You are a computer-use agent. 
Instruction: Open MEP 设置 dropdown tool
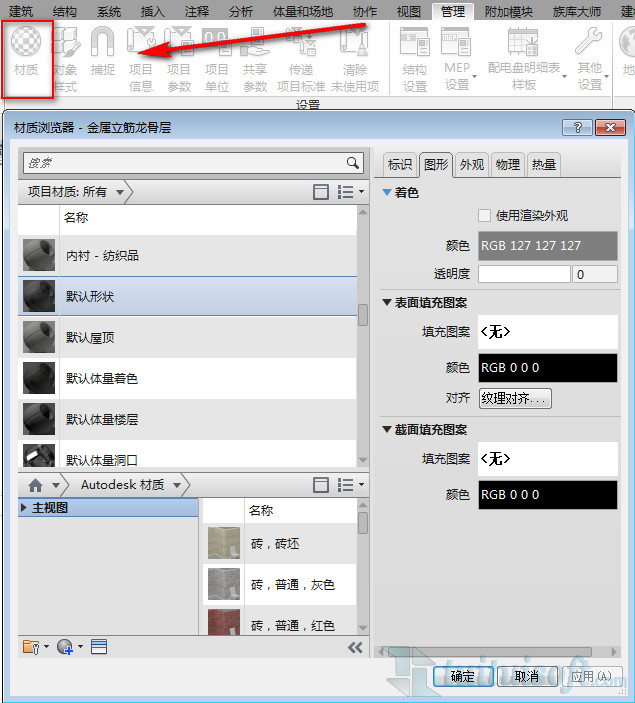457,59
